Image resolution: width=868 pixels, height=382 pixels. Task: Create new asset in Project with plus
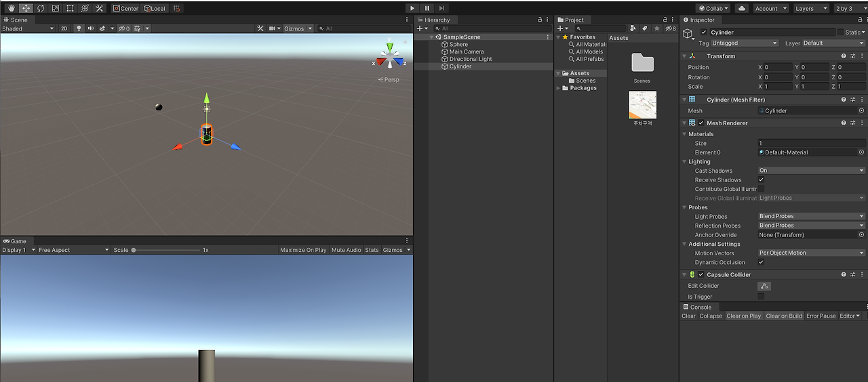coord(561,28)
